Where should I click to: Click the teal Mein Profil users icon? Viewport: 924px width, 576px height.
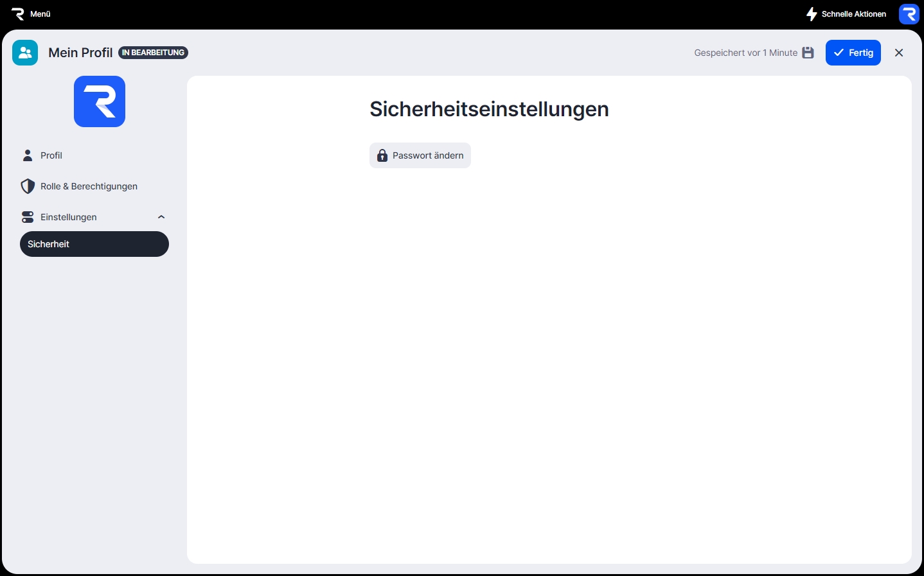pyautogui.click(x=25, y=53)
